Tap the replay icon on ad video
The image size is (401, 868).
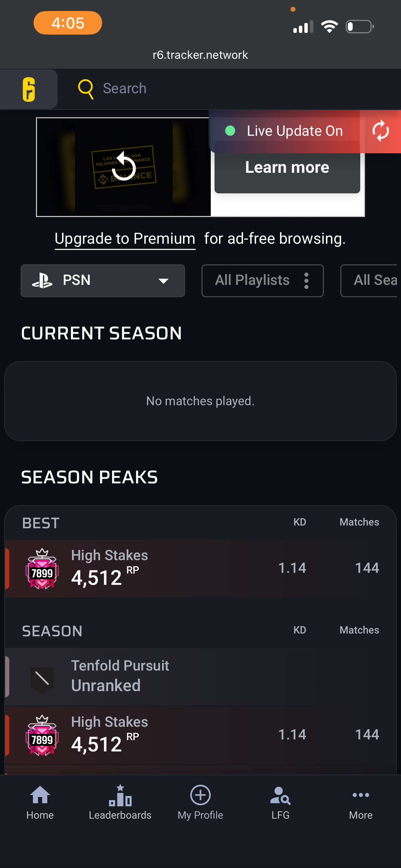124,167
